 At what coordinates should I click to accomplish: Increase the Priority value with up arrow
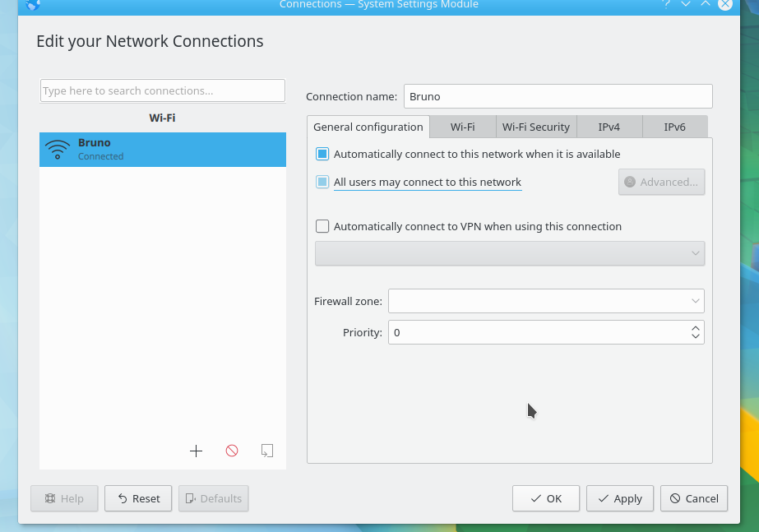696,327
